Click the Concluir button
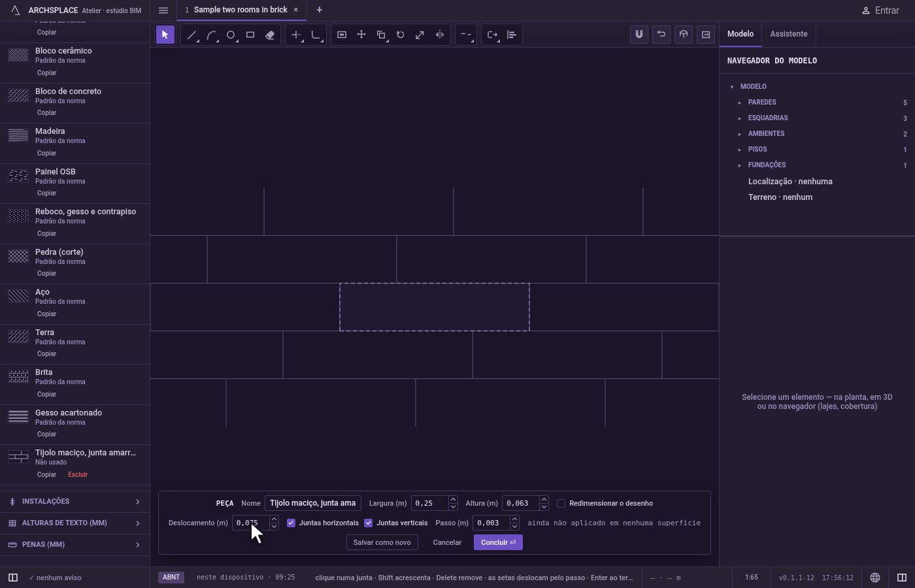This screenshot has height=588, width=915. tap(498, 542)
